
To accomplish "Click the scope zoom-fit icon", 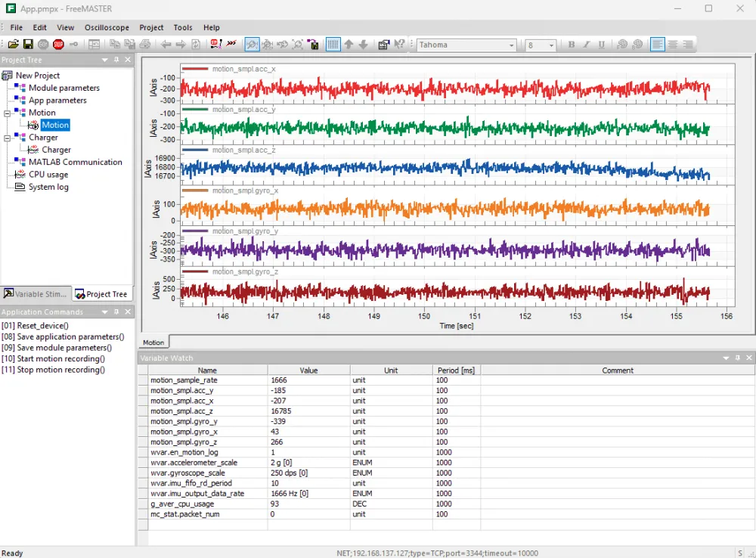I will (x=298, y=45).
